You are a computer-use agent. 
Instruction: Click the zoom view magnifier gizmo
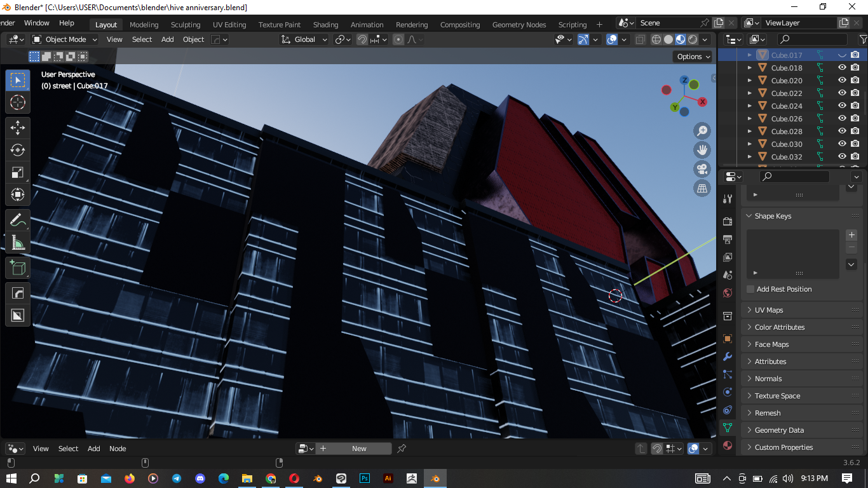(x=702, y=131)
